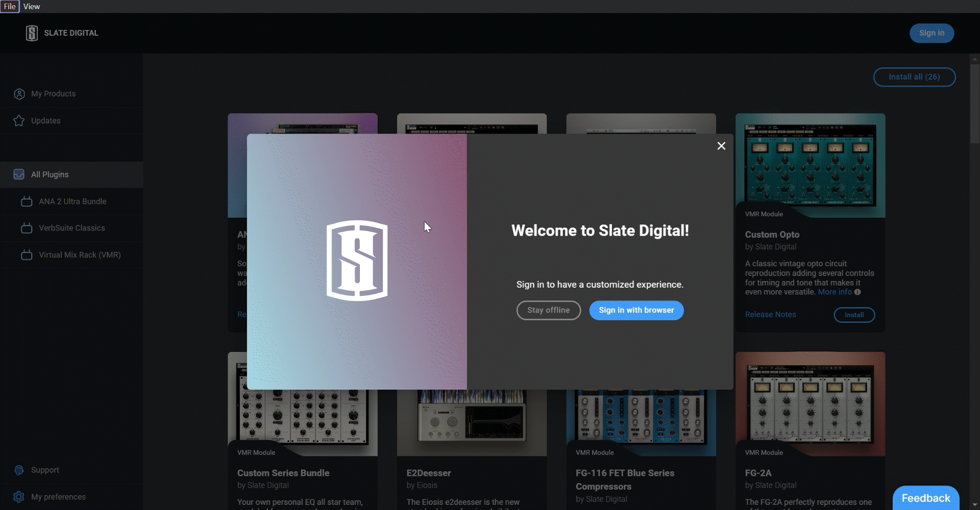Select Virtual Mix Rack (VMR) category
980x510 pixels.
pos(71,255)
